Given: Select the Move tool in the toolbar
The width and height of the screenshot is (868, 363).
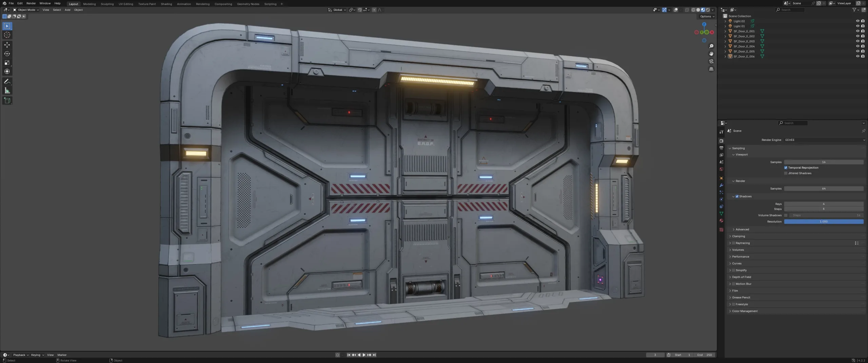Looking at the screenshot, I should [x=7, y=44].
